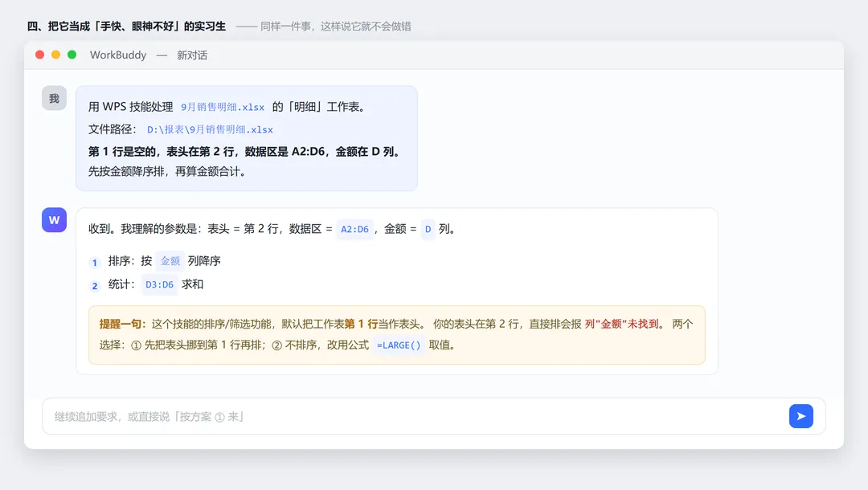Click the A2:D6 range chip

[x=355, y=229]
